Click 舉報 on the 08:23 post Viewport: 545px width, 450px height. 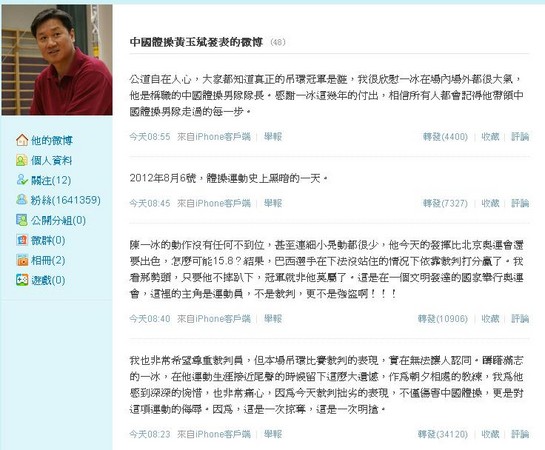273,434
